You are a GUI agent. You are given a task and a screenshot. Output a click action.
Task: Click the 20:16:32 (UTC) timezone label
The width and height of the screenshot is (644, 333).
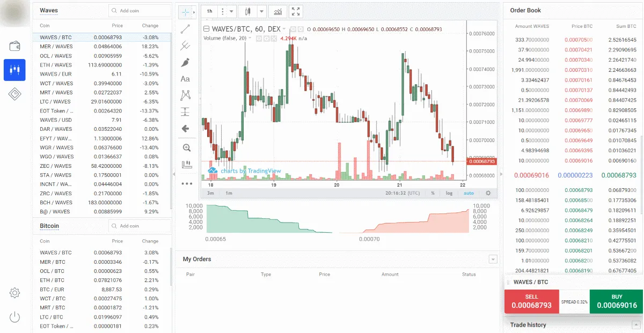click(x=403, y=193)
